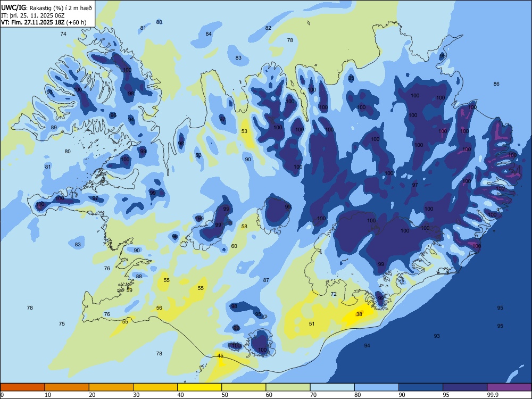Select the 70 legend scale label

[x=313, y=395]
